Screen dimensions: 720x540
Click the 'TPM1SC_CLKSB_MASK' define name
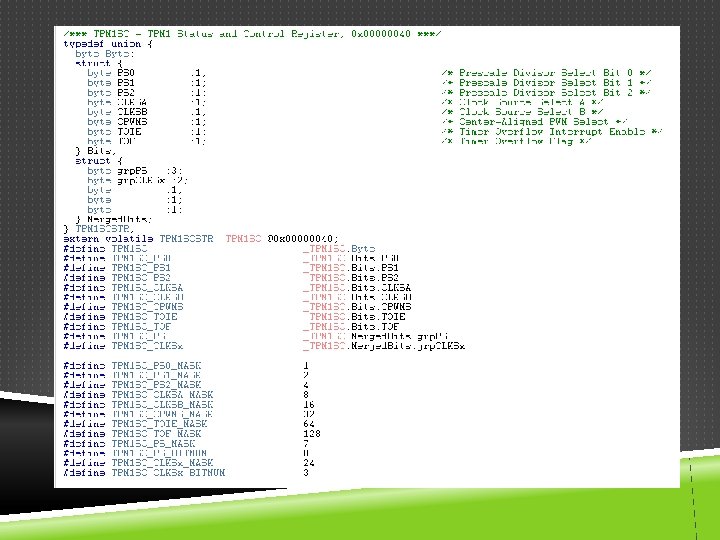click(x=162, y=405)
